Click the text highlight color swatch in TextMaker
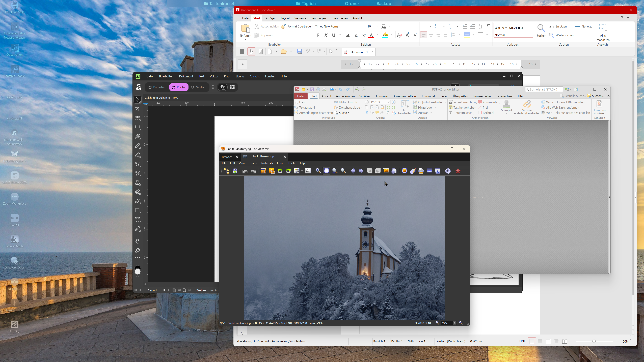The height and width of the screenshot is (362, 644). 385,36
